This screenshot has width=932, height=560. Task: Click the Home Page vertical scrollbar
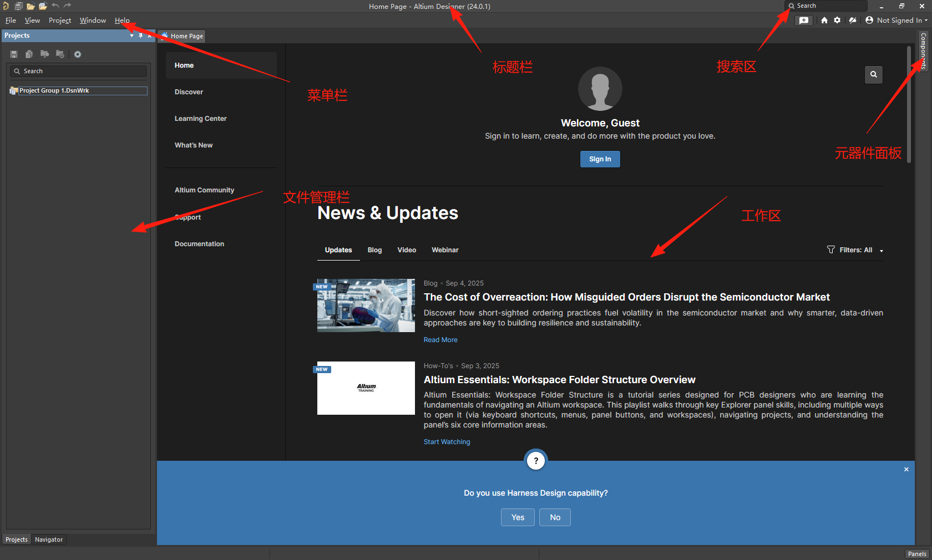pyautogui.click(x=909, y=105)
